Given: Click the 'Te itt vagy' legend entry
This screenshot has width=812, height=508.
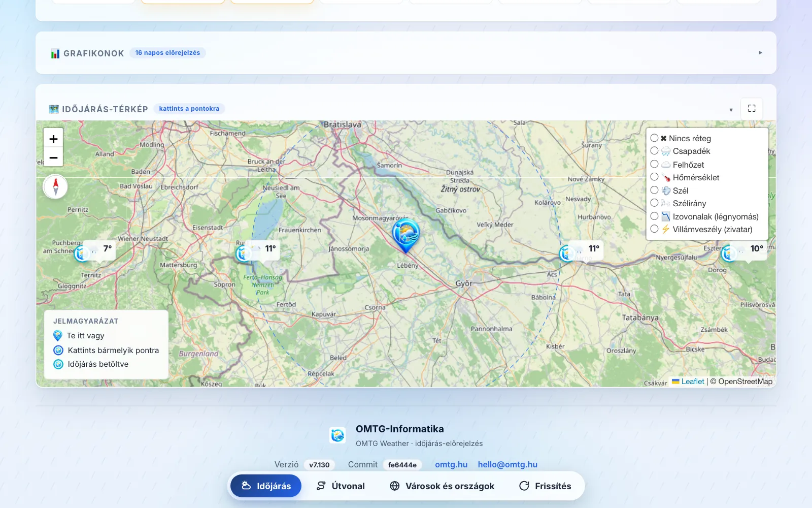Looking at the screenshot, I should tap(79, 335).
